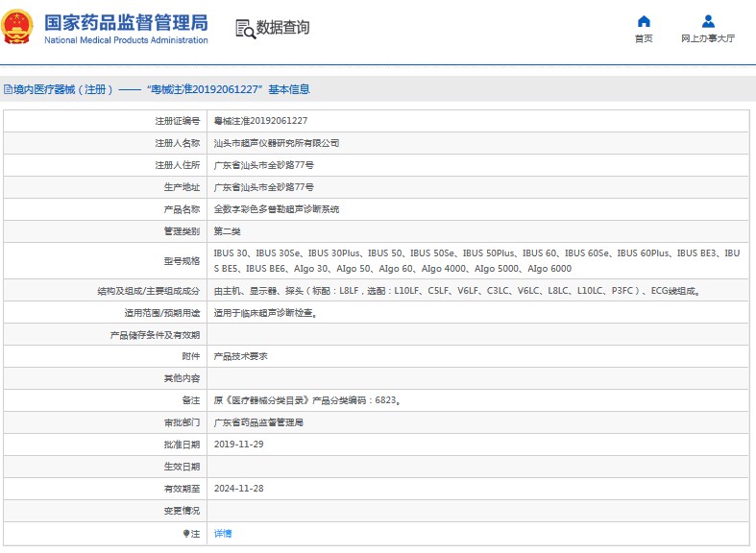The width and height of the screenshot is (756, 553).
Task: Select the IBUS 30 model specification text
Action: tap(476, 260)
